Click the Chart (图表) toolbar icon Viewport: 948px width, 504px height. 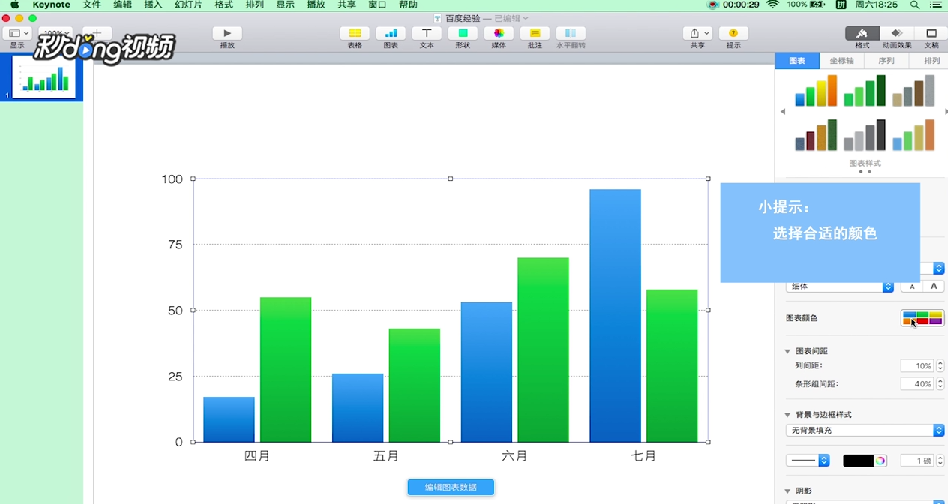[x=391, y=33]
